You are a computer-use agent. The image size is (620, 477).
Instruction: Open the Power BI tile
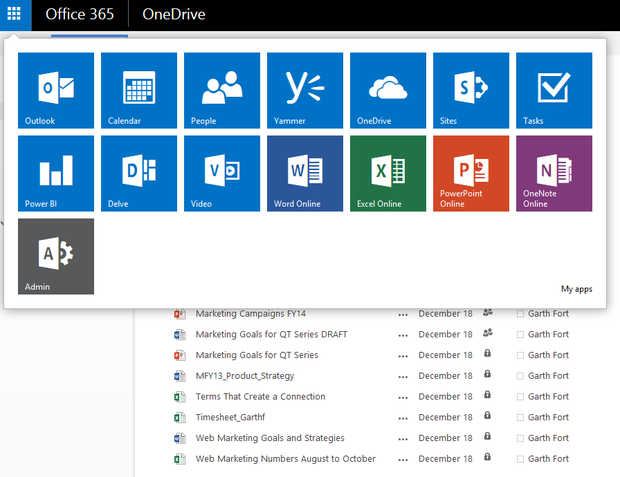56,174
